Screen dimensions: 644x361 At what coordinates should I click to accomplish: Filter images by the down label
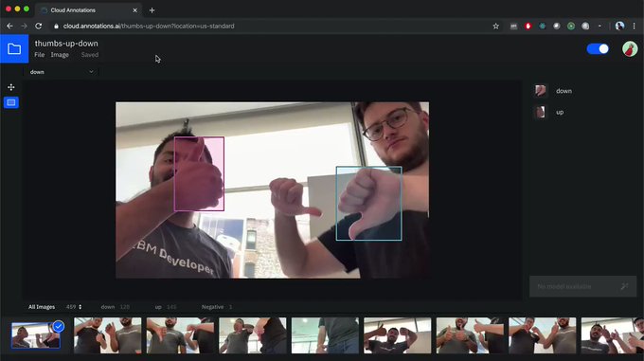click(x=115, y=307)
